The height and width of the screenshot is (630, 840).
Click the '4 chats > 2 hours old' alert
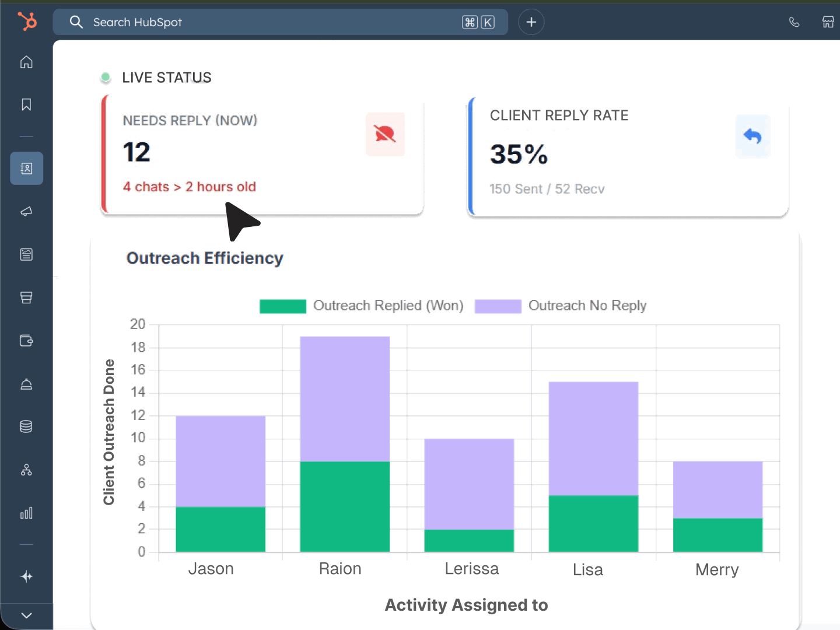point(189,187)
